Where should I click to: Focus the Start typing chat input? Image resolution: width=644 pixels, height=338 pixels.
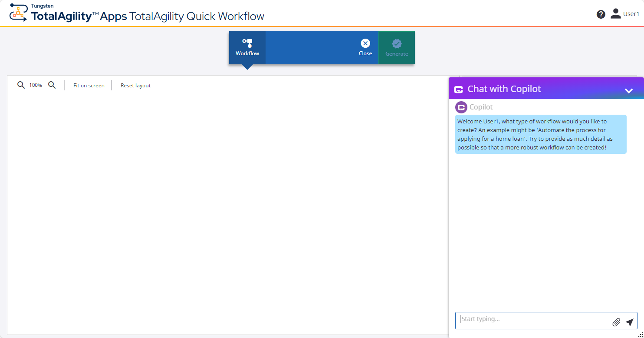(x=534, y=319)
